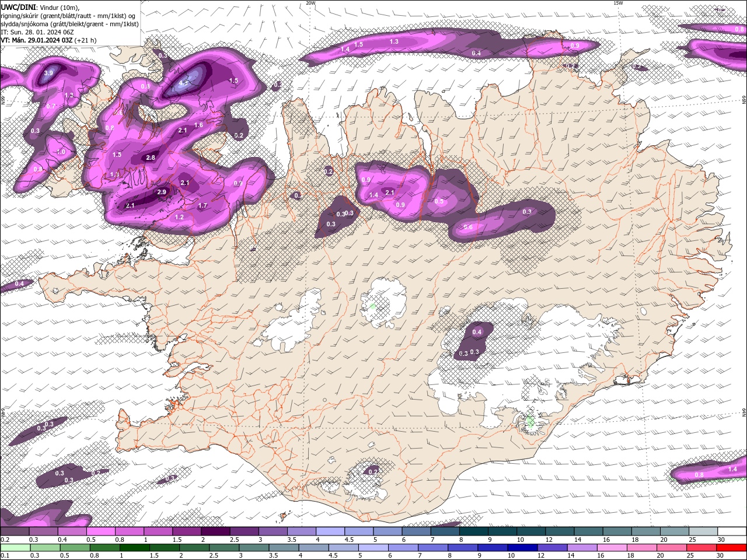Viewport: 747px width, 560px height.
Task: Pick snow legend swatch between 2 and 2.5
Action: pyautogui.click(x=215, y=531)
